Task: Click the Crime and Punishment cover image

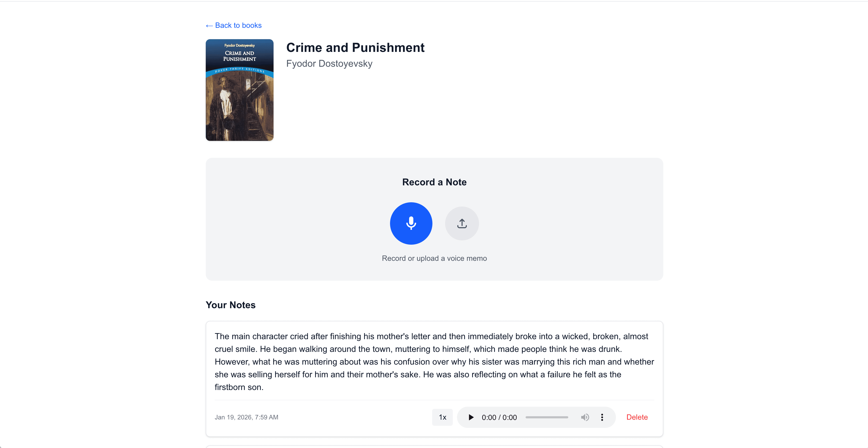Action: [240, 90]
